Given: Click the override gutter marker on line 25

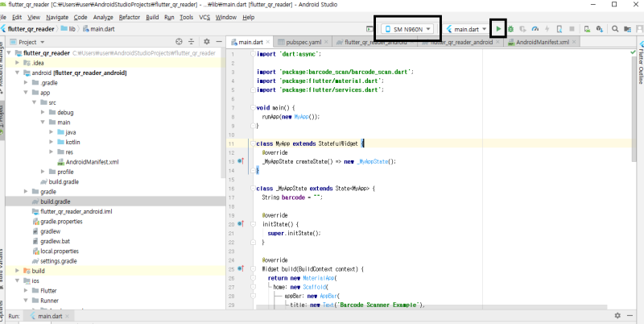Looking at the screenshot, I should click(x=241, y=268).
